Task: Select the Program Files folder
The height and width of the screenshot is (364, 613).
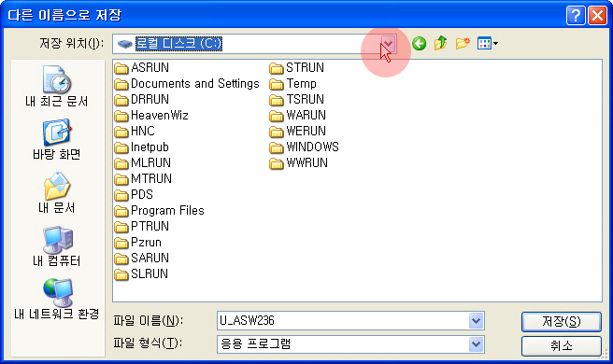Action: coord(160,211)
